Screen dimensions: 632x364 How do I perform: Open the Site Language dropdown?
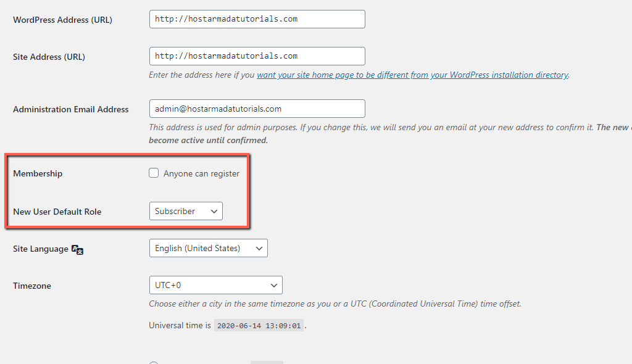coord(208,248)
